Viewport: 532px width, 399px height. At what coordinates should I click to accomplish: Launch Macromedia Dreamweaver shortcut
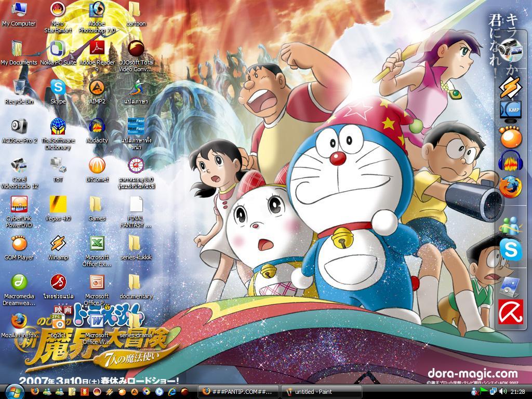tap(19, 290)
